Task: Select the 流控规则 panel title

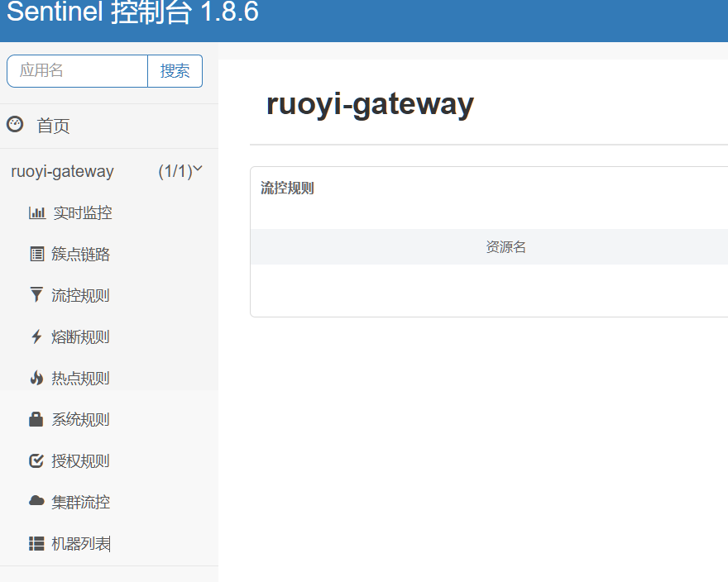Action: [287, 188]
